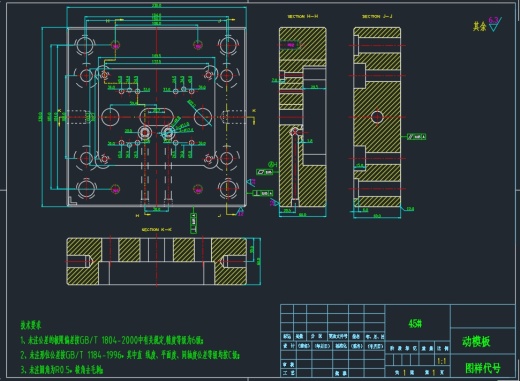The height and width of the screenshot is (381, 520).
Task: Select the '其余' surface finish note
Action: click(480, 26)
